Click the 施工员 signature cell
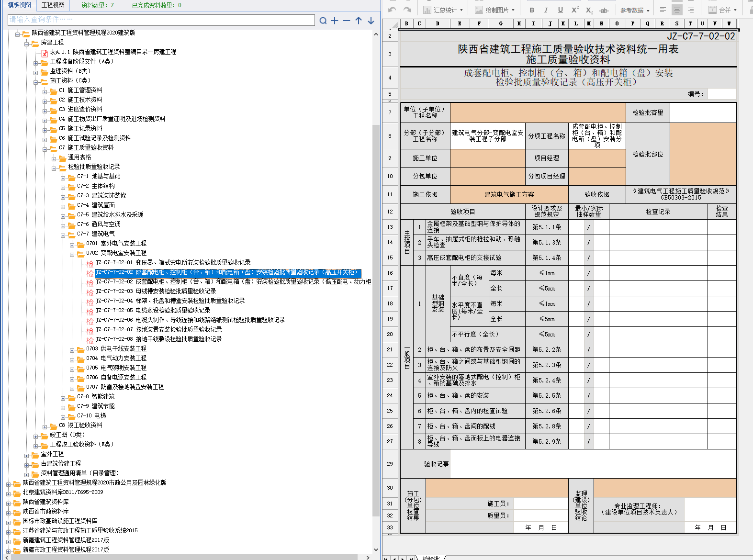 540,504
